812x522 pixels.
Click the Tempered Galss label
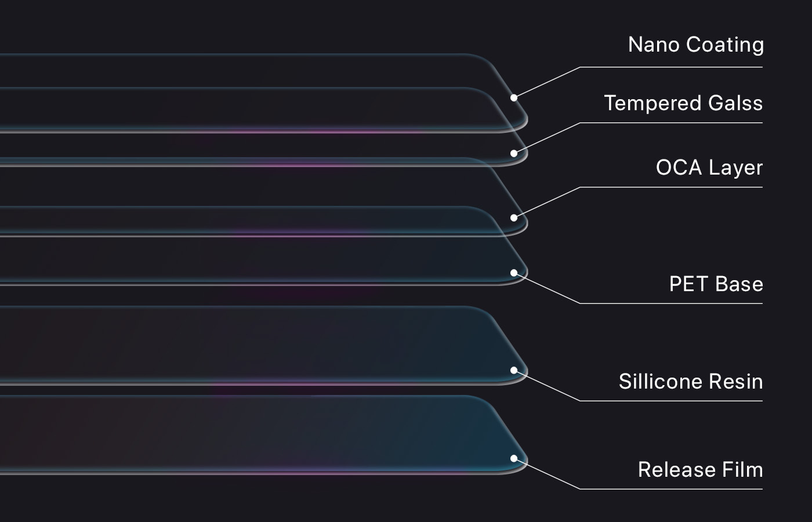[683, 103]
